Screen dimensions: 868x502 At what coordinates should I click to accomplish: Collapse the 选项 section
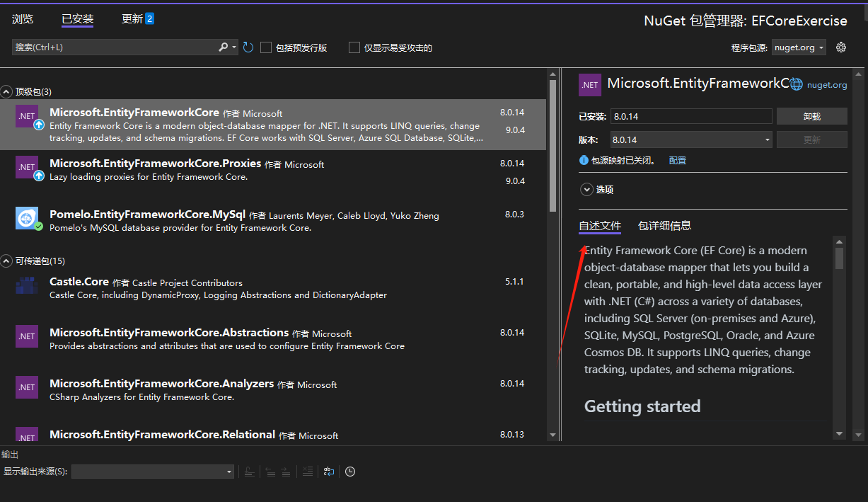pyautogui.click(x=587, y=189)
